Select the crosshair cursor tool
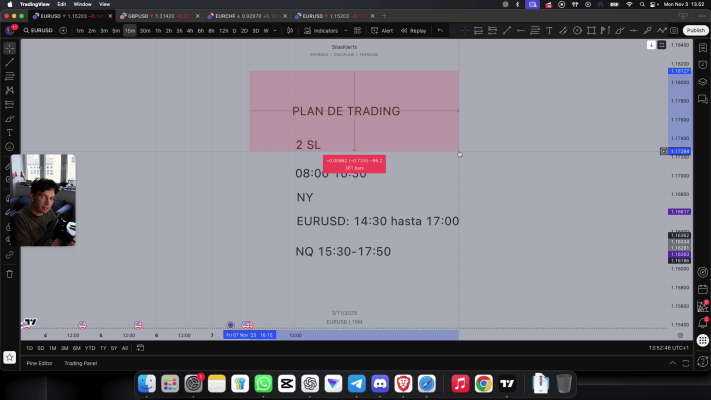 pyautogui.click(x=10, y=47)
